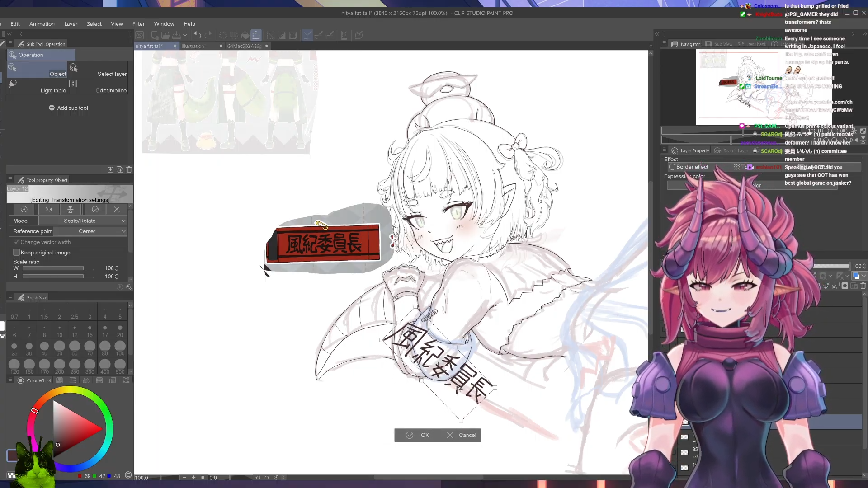Click the Undo arrow in command bar
Screen dimensions: 868x488
[x=197, y=35]
